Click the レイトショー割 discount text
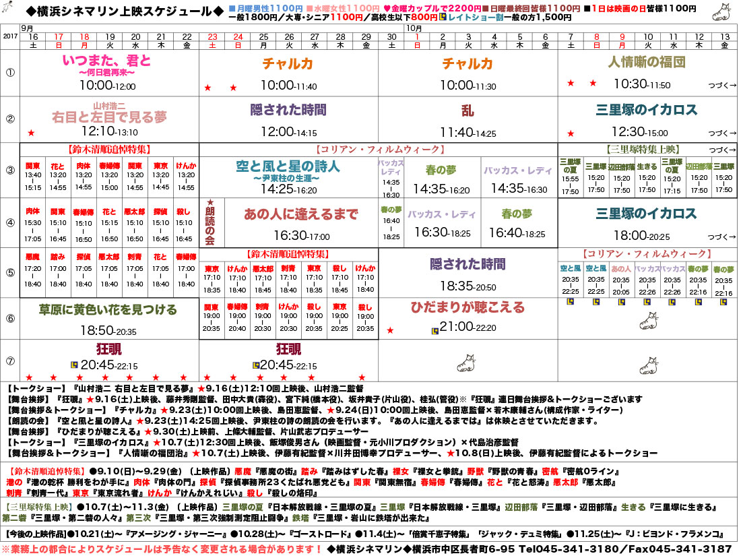The height and width of the screenshot is (560, 741). [476, 18]
